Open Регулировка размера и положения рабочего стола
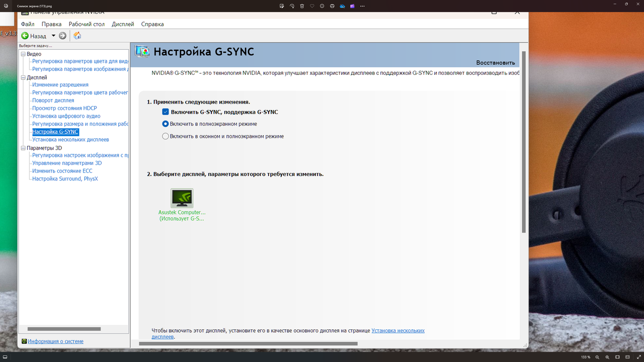This screenshot has height=362, width=644. point(80,124)
